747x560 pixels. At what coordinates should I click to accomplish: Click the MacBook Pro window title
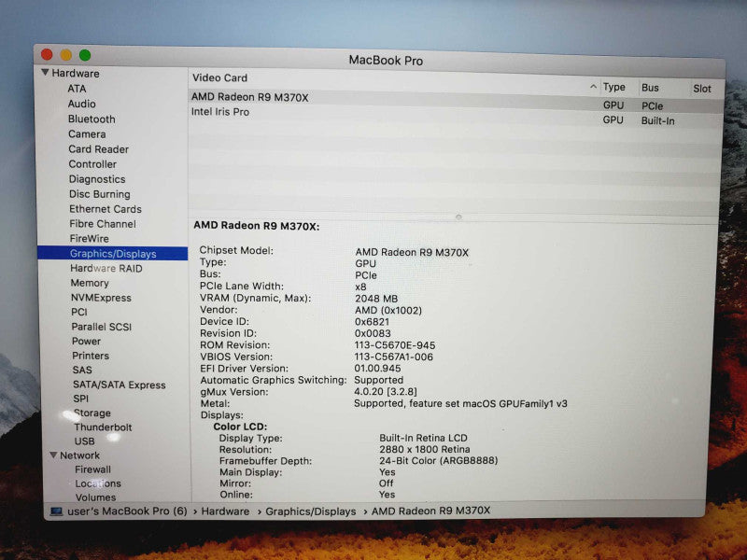[x=386, y=61]
